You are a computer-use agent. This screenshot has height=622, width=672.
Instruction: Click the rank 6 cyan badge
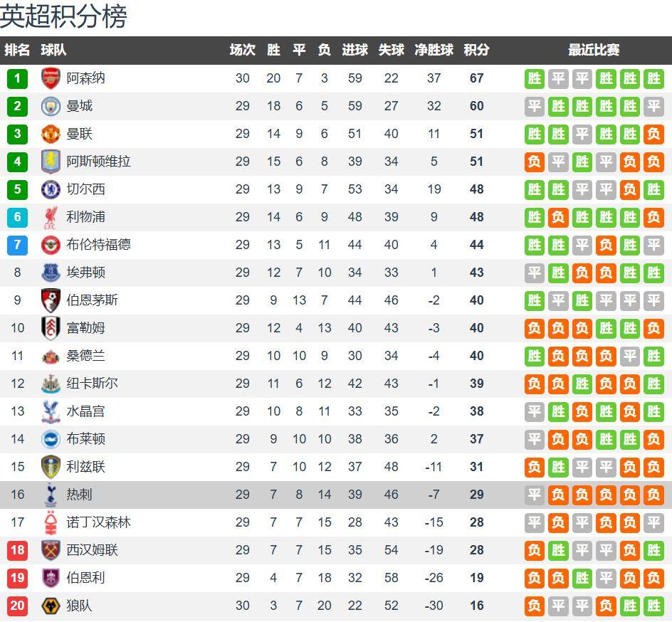pyautogui.click(x=18, y=217)
